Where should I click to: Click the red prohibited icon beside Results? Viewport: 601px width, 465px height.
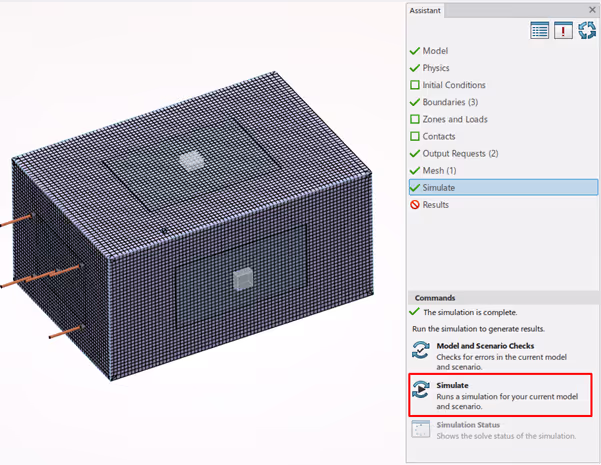pyautogui.click(x=415, y=205)
